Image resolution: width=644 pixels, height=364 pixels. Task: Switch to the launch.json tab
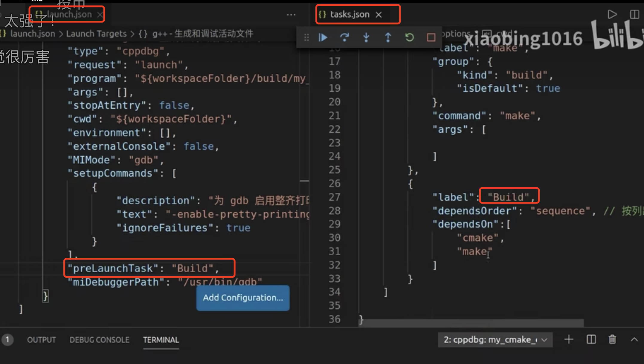coord(69,14)
